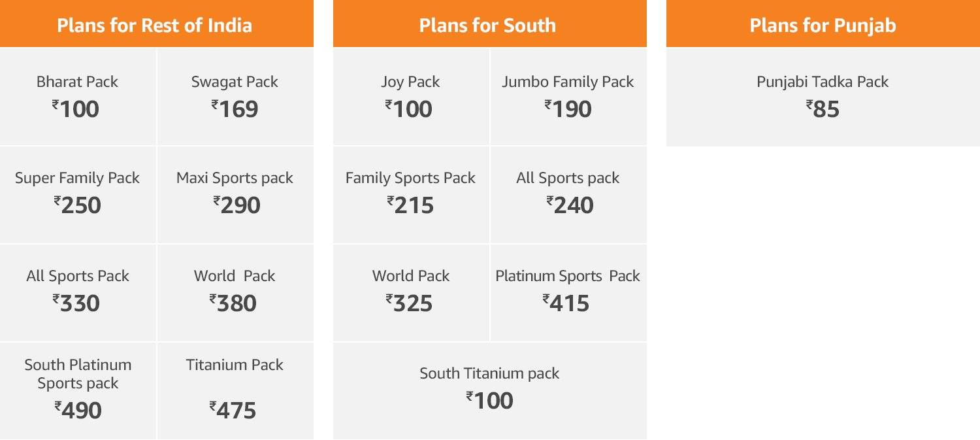Select the Joy Pack ₹100 plan
This screenshot has height=440, width=980.
coord(411,96)
